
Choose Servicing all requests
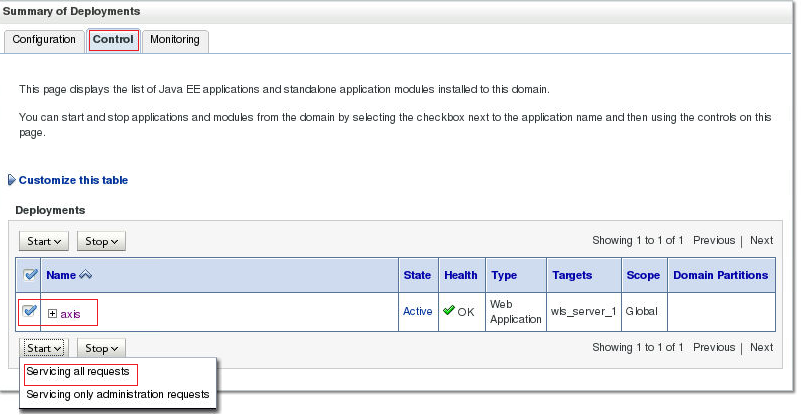(78, 371)
